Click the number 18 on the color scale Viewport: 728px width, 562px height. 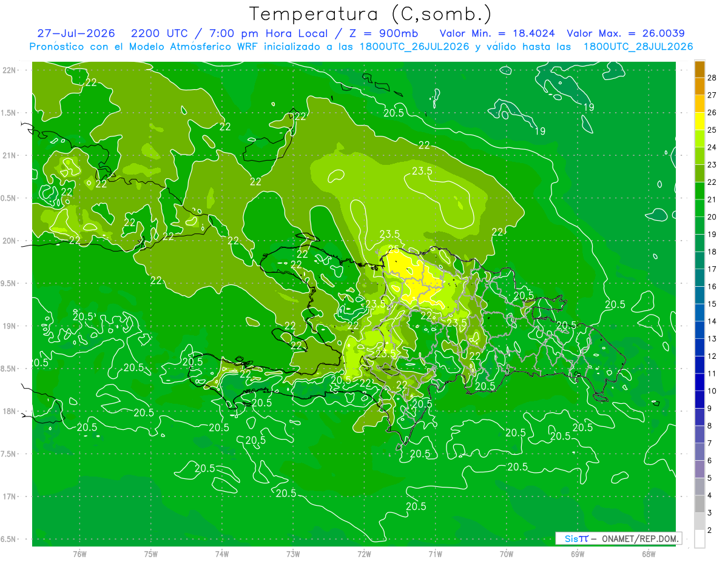click(712, 252)
